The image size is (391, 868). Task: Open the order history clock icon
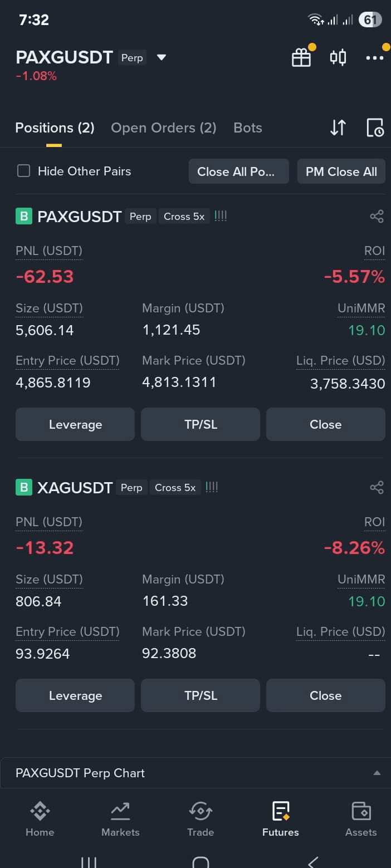(x=375, y=128)
